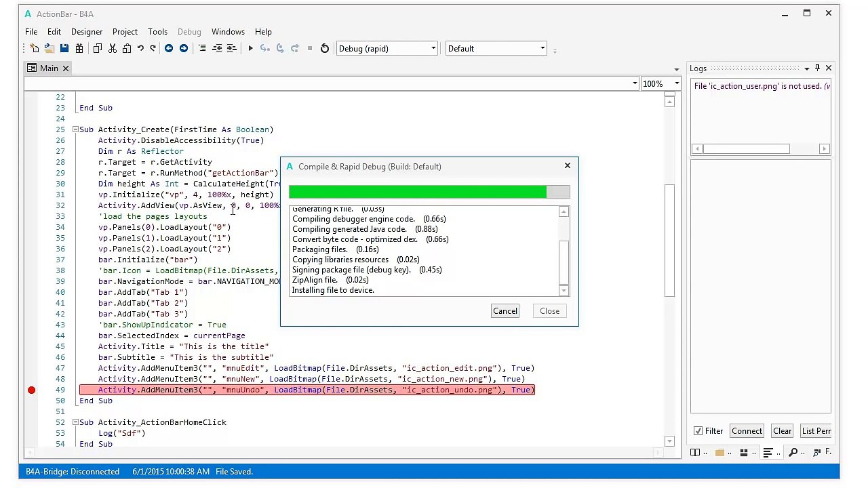The image size is (868, 488).
Task: Close the Compile & Rapid Debug dialog with X
Action: [x=568, y=165]
